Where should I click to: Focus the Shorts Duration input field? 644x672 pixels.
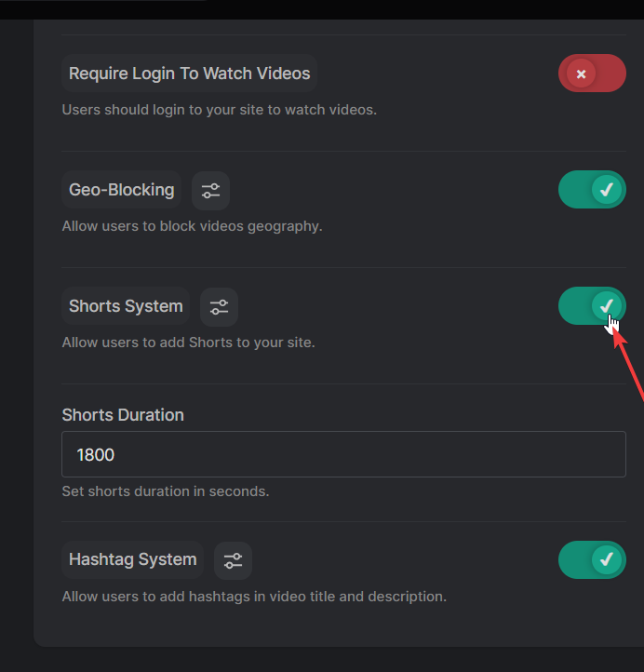(x=343, y=454)
